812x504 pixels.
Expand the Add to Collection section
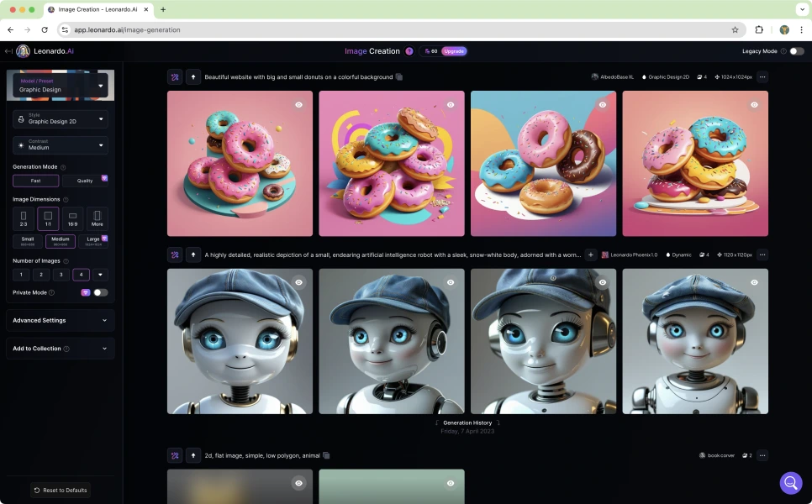pos(60,349)
